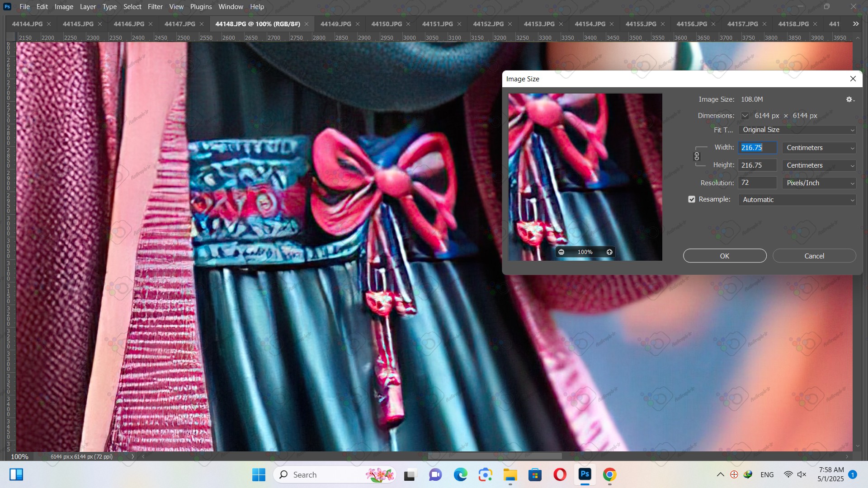Click the Photoshop logo icon in menu bar
Image resolution: width=868 pixels, height=488 pixels.
click(7, 7)
